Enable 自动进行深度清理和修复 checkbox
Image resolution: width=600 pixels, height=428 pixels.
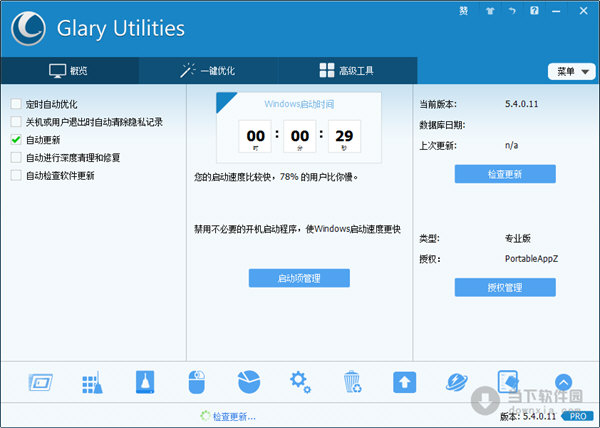pyautogui.click(x=16, y=157)
